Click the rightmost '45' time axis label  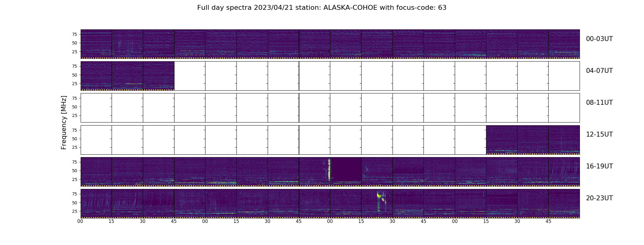pos(548,221)
